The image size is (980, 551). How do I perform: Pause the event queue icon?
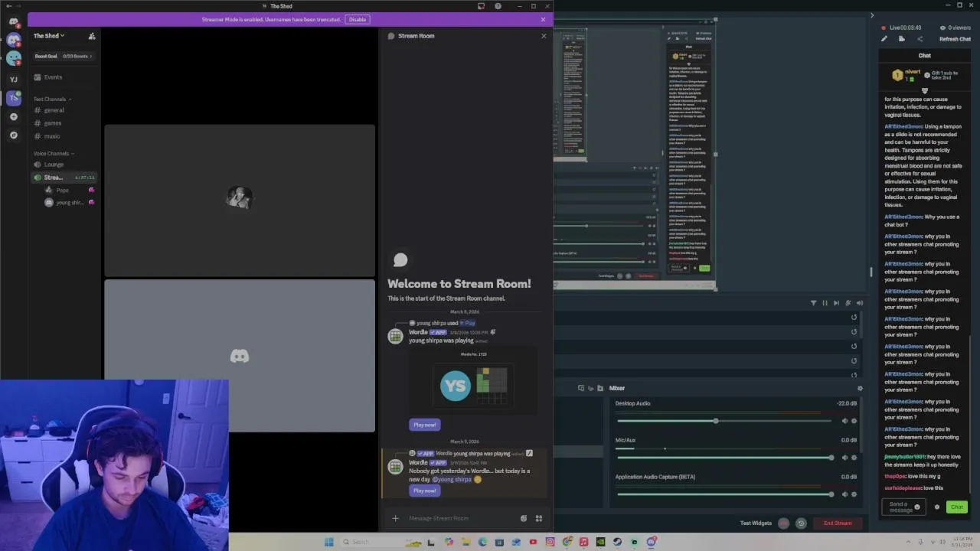pos(825,303)
